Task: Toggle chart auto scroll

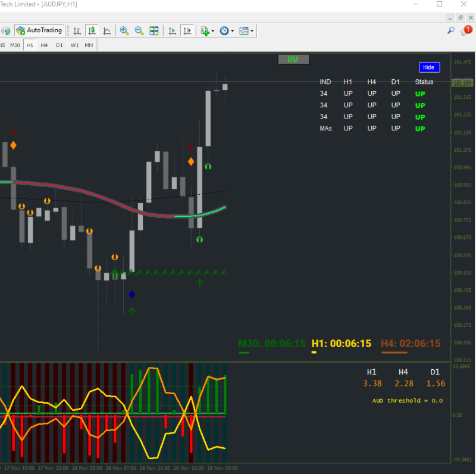Action: pos(172,31)
